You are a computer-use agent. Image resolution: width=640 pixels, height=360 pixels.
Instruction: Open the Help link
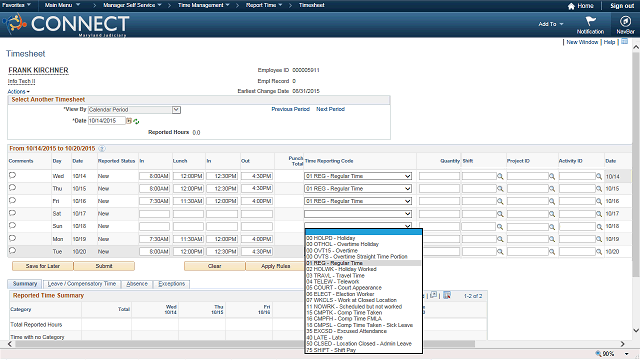[x=609, y=42]
